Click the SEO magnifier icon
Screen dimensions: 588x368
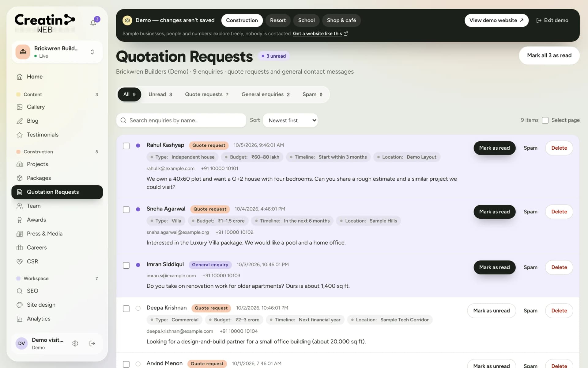click(x=20, y=291)
